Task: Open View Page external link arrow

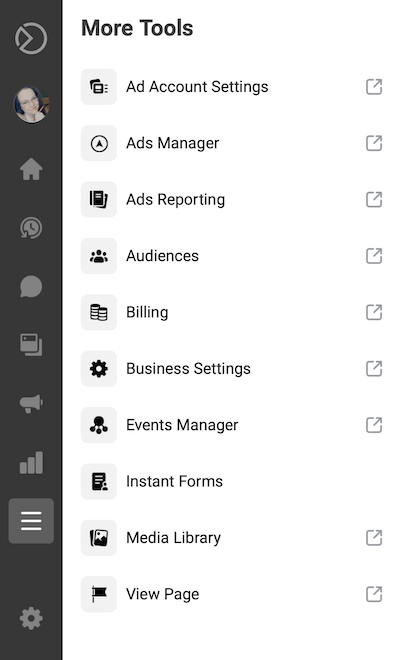Action: tap(374, 594)
